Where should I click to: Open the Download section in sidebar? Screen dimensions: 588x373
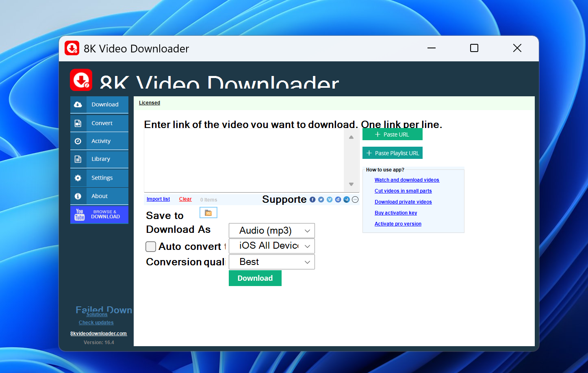pyautogui.click(x=99, y=104)
